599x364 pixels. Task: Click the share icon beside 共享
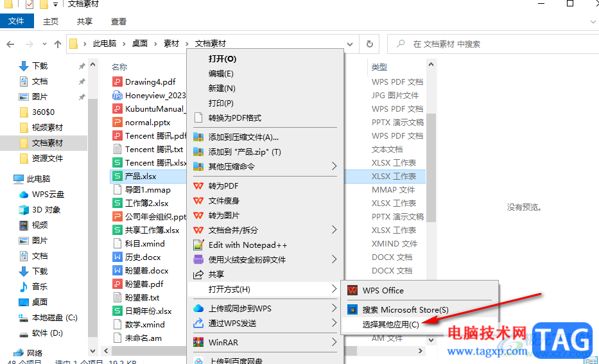coord(198,274)
